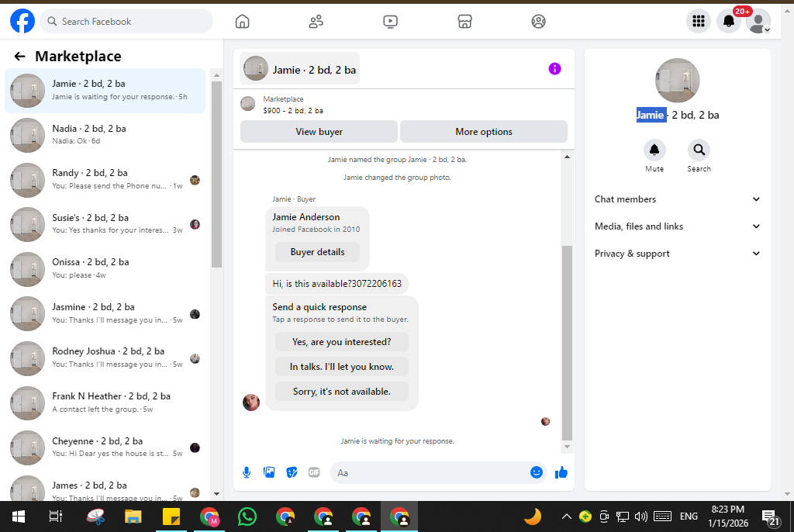The height and width of the screenshot is (532, 794).
Task: Click the voice clip microphone icon
Action: [247, 473]
